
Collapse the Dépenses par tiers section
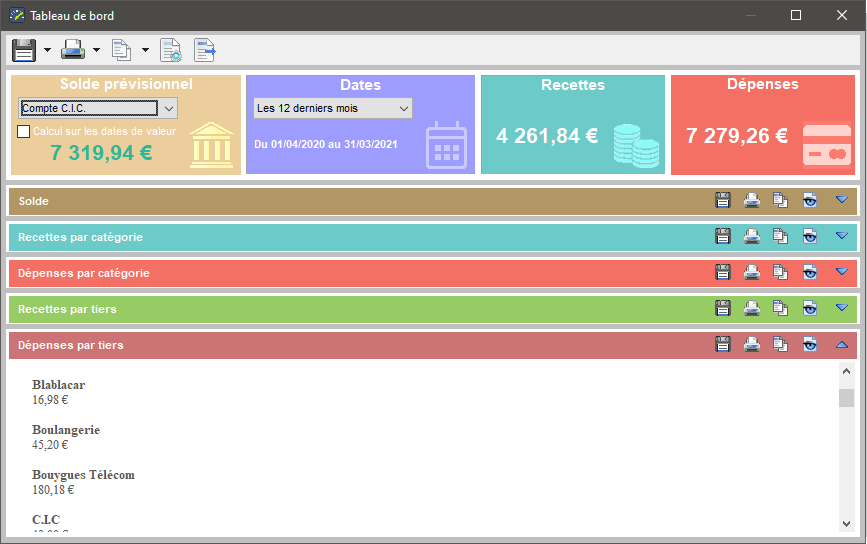click(841, 345)
